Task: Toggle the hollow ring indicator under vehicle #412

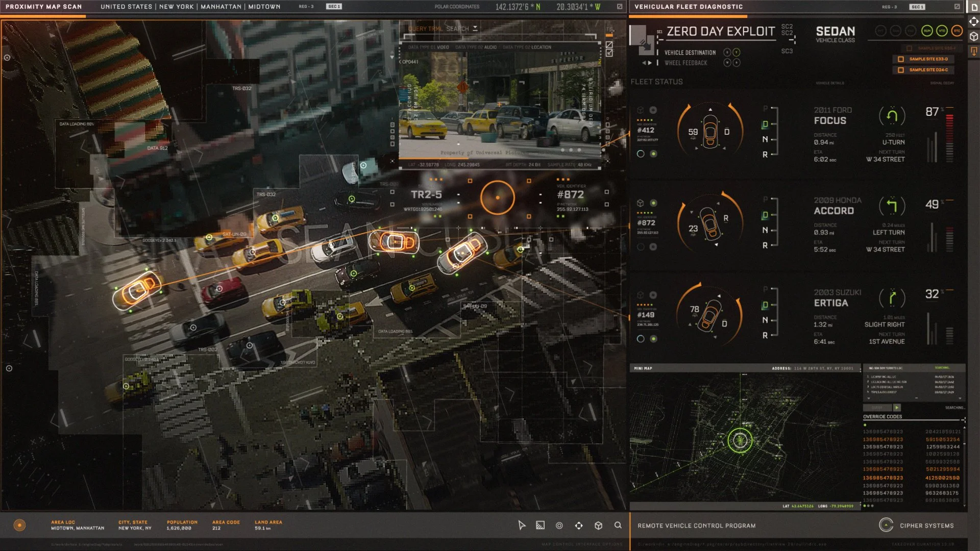Action: pos(641,154)
